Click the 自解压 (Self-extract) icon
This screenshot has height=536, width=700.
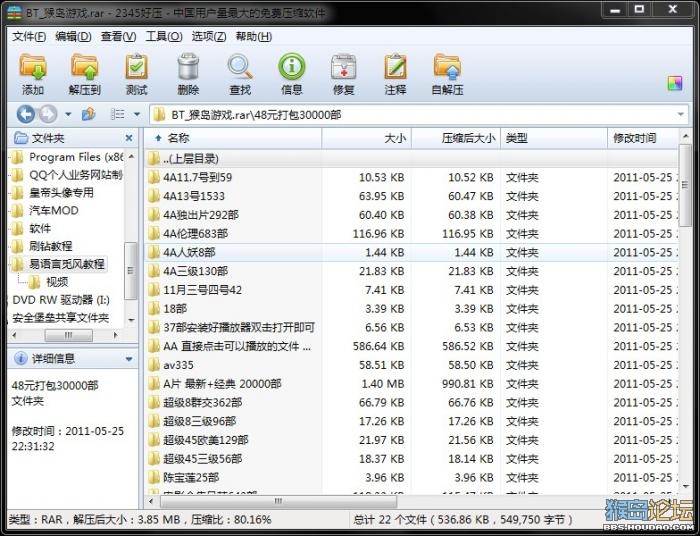coord(447,74)
